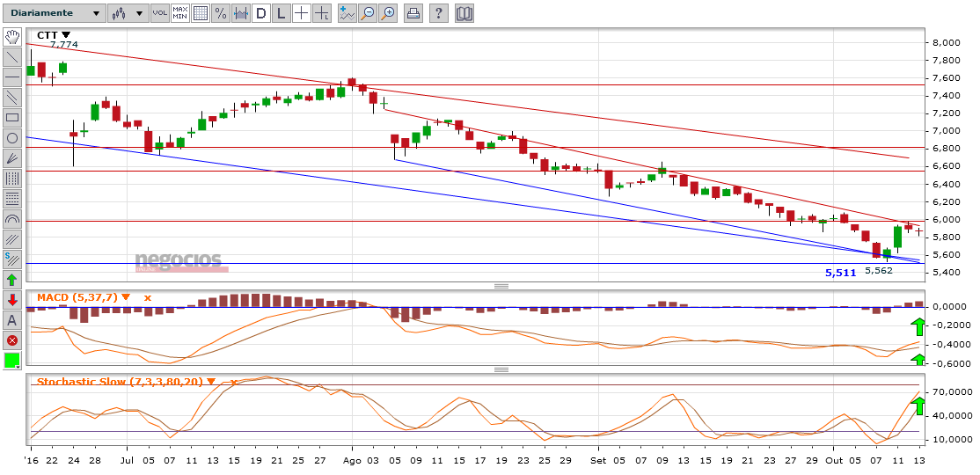This screenshot has height=475, width=980.
Task: Remove the MACD indicator with its x
Action: point(148,297)
